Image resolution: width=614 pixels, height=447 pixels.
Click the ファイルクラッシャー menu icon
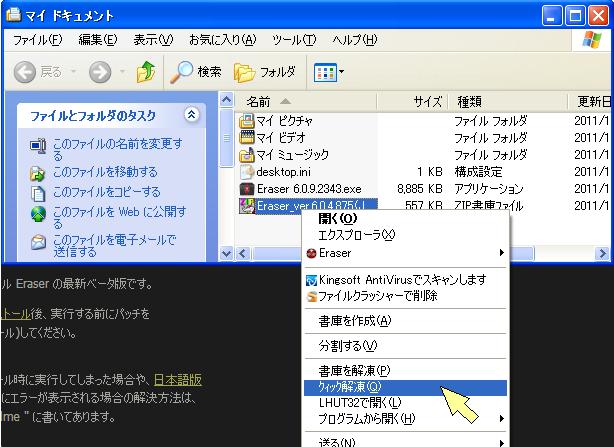[x=312, y=296]
